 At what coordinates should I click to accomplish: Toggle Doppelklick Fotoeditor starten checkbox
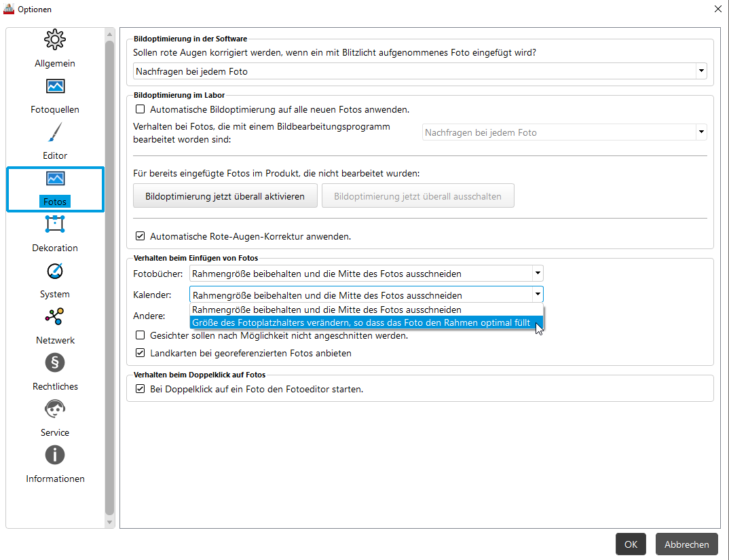pos(141,390)
